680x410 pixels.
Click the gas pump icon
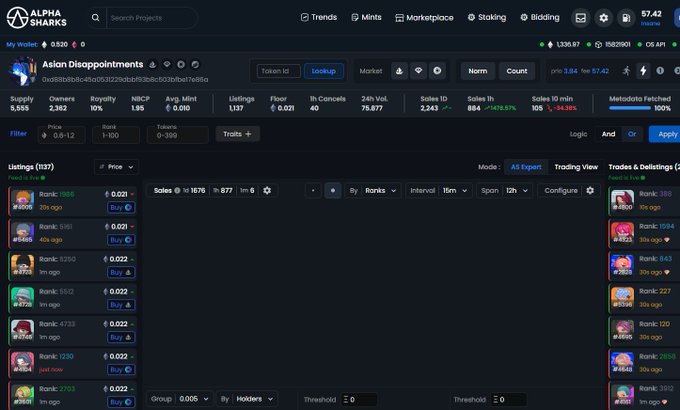(x=626, y=18)
